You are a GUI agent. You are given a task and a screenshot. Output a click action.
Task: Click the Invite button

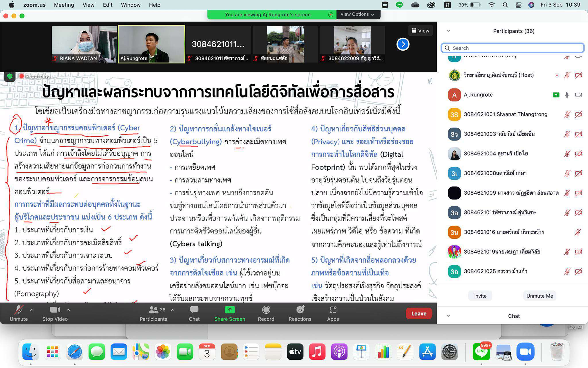(480, 296)
